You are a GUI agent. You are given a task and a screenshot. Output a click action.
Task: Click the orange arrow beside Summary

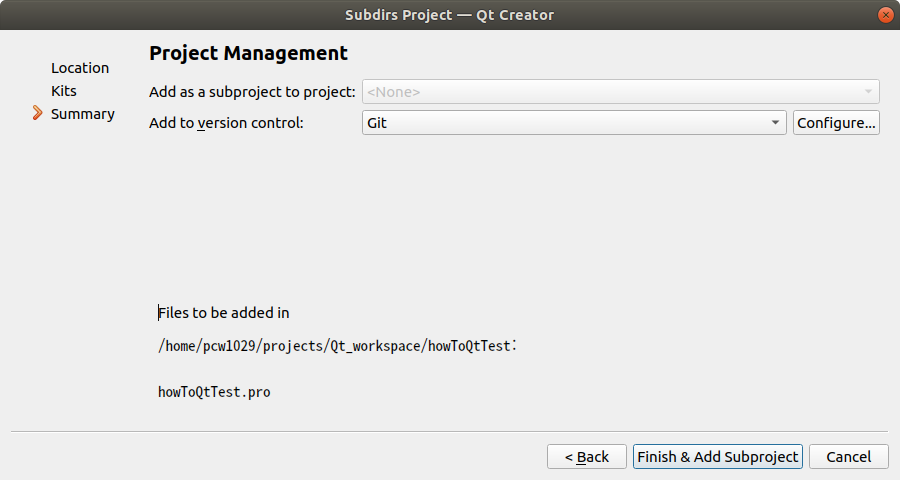[38, 114]
